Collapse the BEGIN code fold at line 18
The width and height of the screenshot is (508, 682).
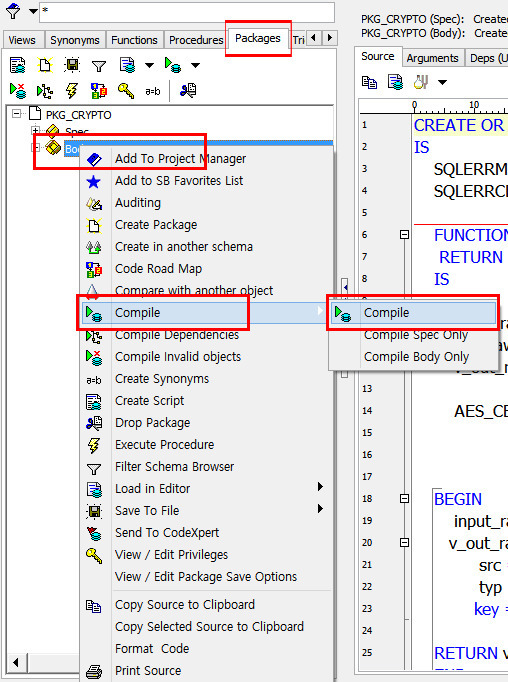(x=404, y=498)
